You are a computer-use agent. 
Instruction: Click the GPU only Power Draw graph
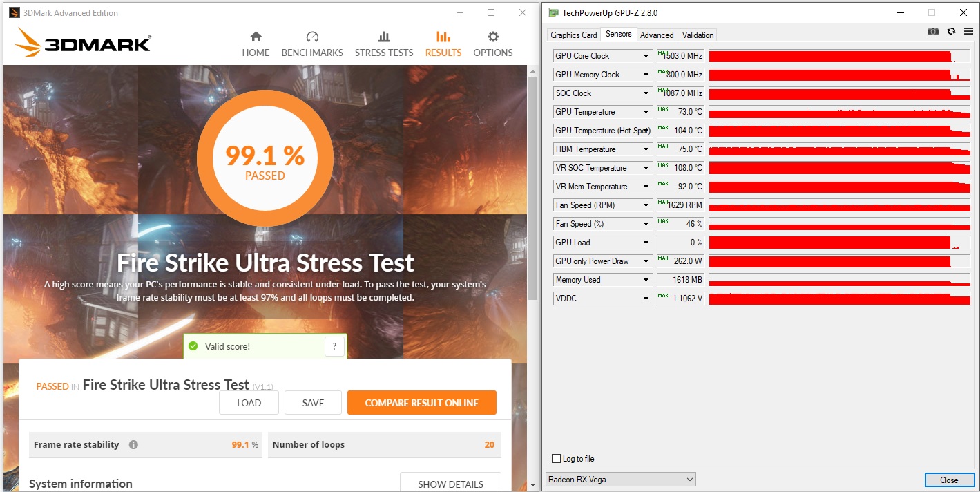pyautogui.click(x=839, y=261)
